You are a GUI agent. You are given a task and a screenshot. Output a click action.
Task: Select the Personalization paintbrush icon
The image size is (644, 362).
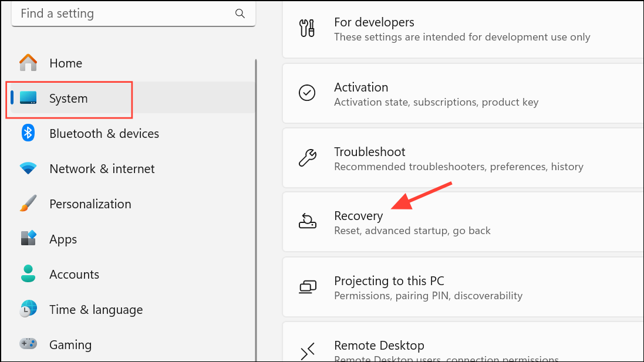28,204
